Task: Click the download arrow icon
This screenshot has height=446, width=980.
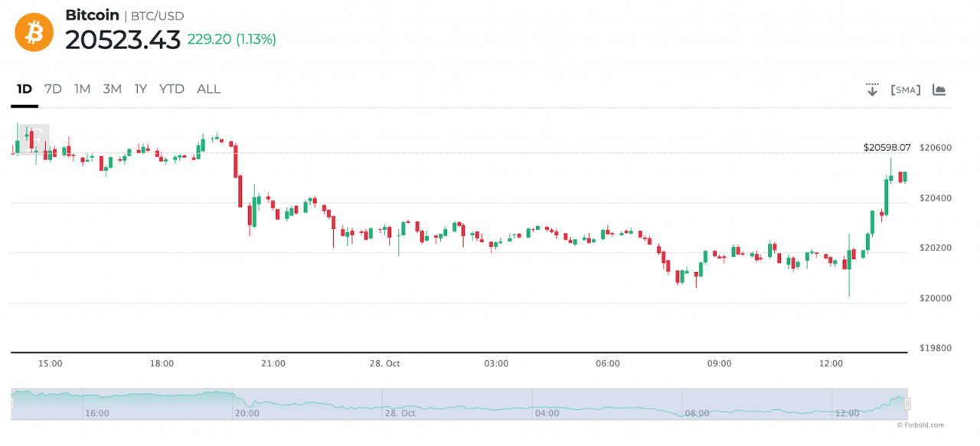Action: click(x=872, y=89)
